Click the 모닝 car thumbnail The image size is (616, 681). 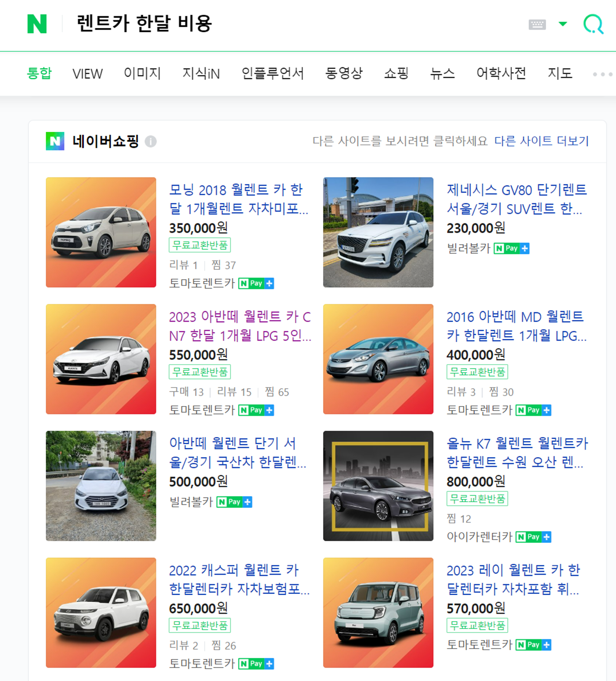point(101,232)
